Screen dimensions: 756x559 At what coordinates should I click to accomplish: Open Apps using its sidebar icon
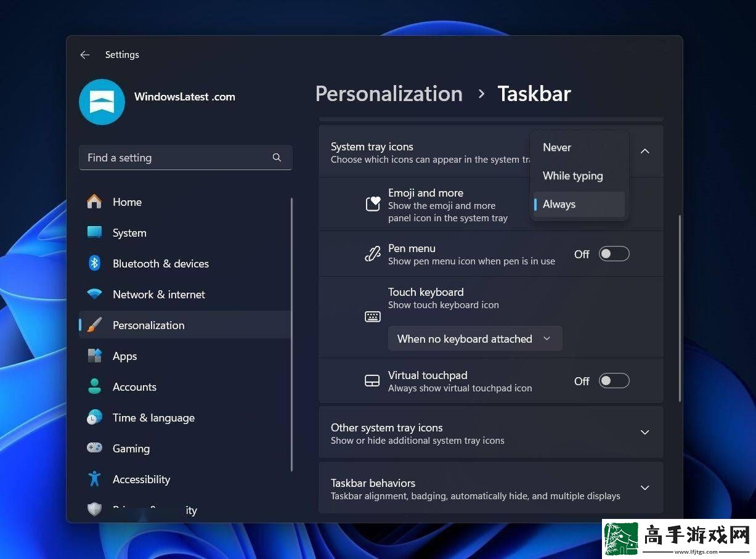point(94,356)
